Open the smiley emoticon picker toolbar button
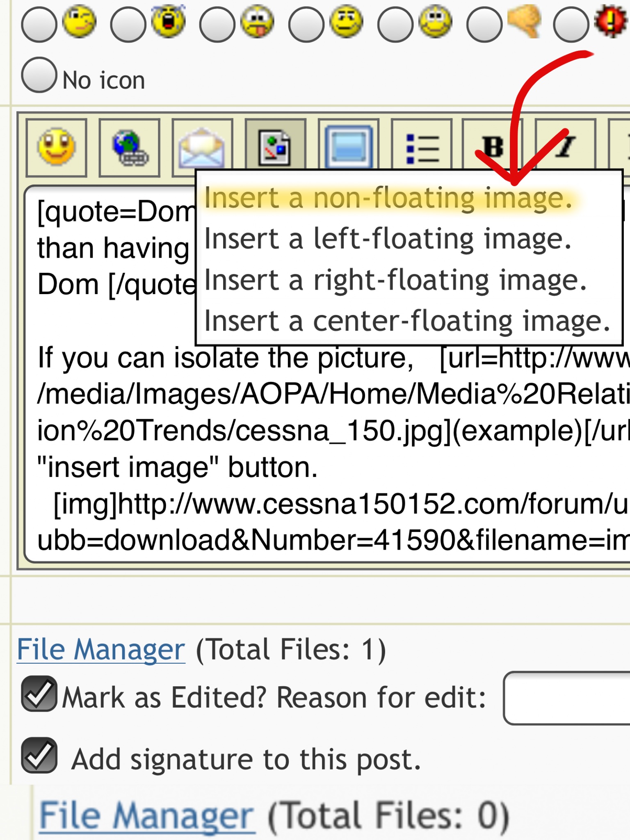630x840 pixels. (57, 148)
